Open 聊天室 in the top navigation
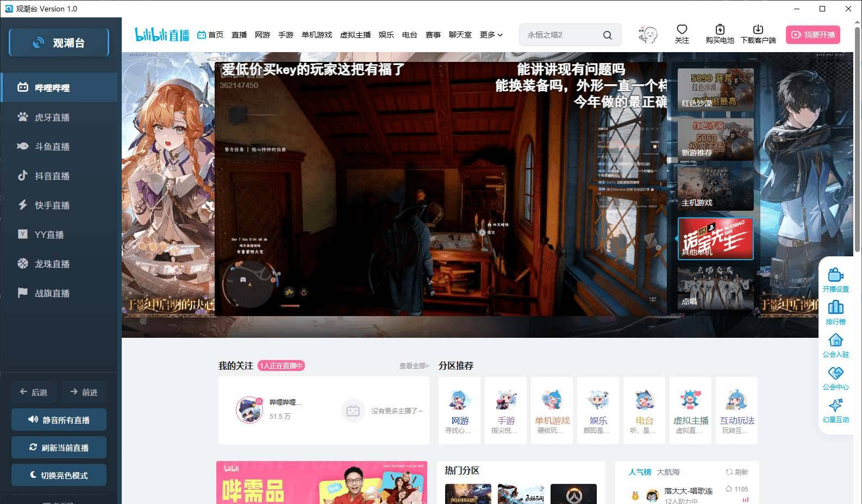The width and height of the screenshot is (862, 504). [460, 35]
